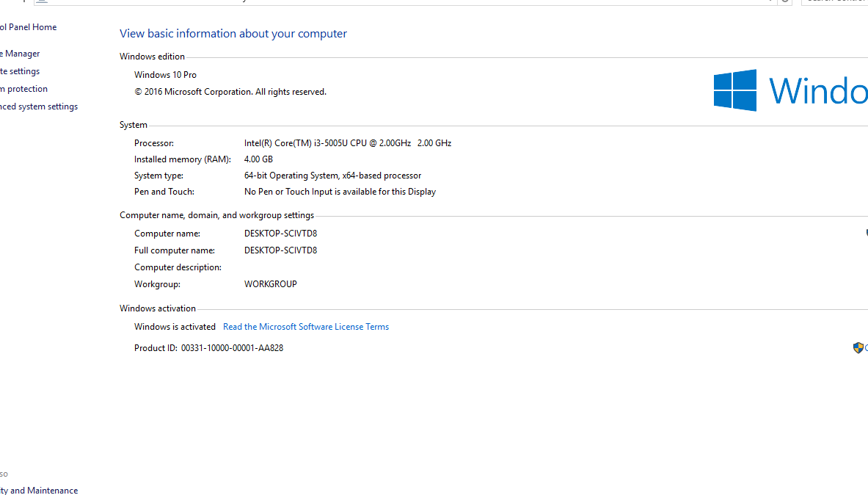Click the "Product ID:" label
This screenshot has width=868, height=495.
(x=156, y=348)
